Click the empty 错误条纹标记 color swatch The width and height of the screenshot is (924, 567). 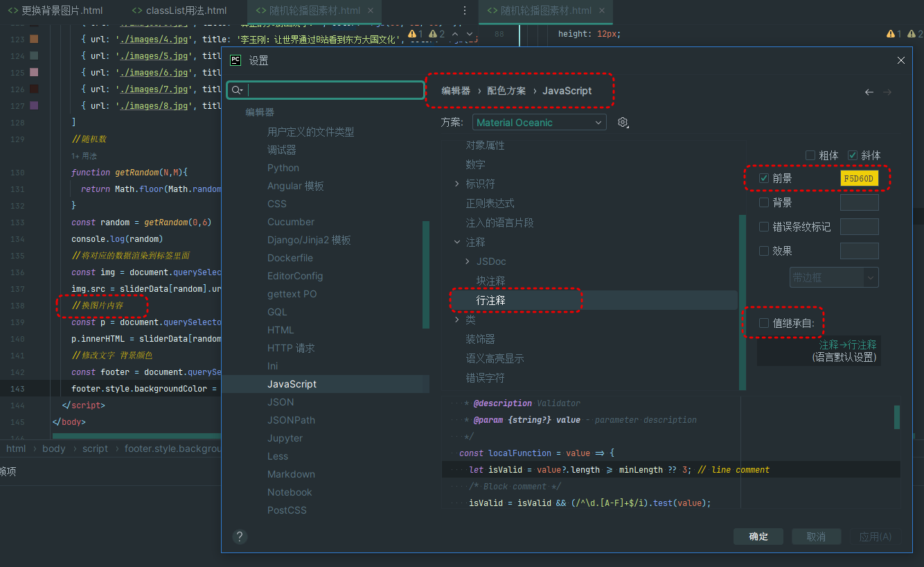tap(859, 227)
